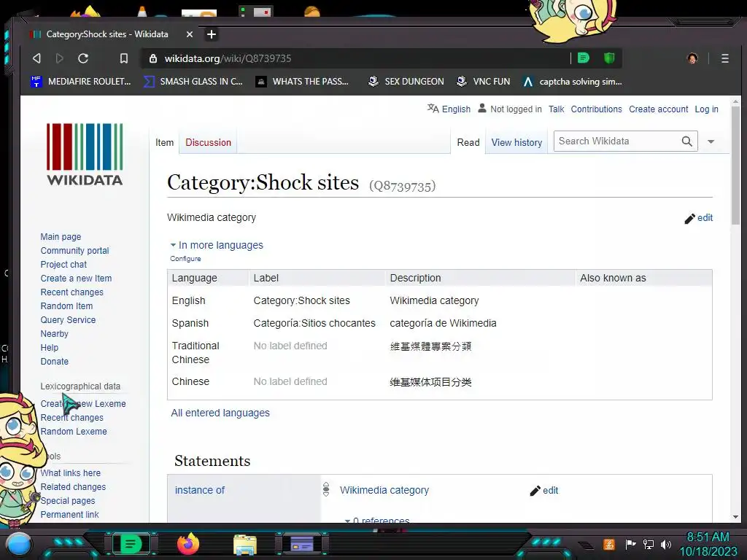Screen dimensions: 747x560
Task: Click the search magnifier icon
Action: click(x=686, y=141)
